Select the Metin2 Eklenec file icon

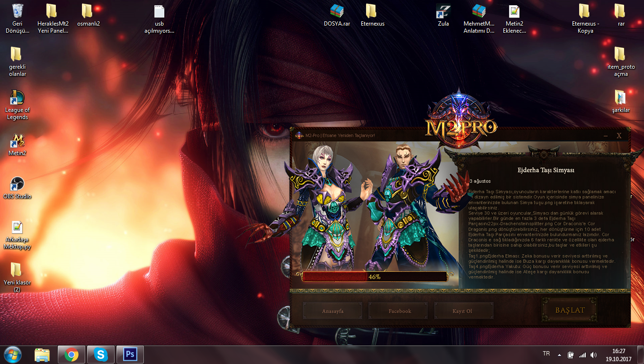pos(515,18)
